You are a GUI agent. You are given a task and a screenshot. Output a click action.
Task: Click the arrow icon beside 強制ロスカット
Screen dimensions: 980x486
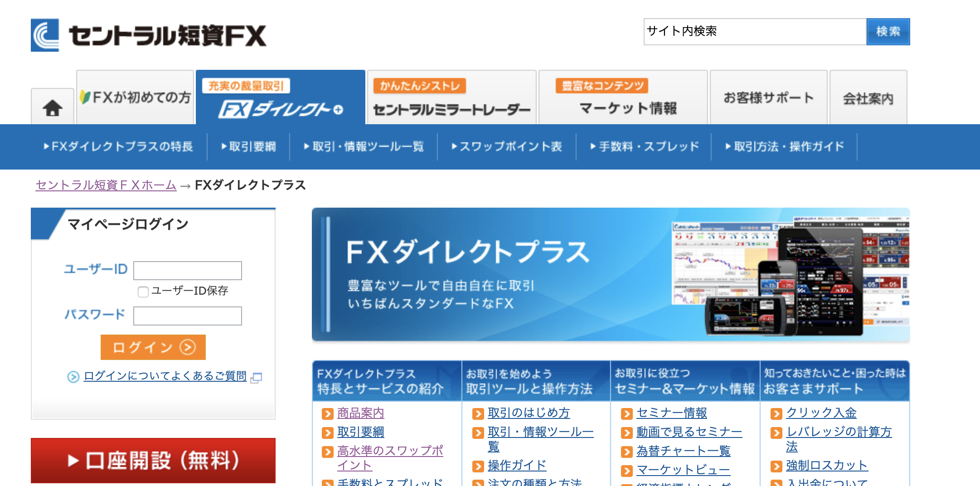click(776, 466)
